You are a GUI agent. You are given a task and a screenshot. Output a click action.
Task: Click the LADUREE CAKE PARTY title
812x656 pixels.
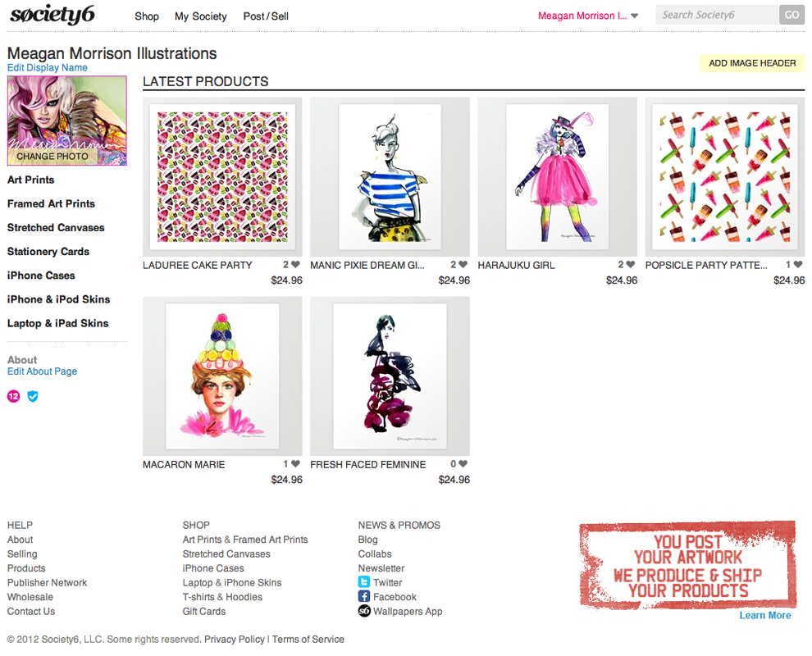point(198,265)
